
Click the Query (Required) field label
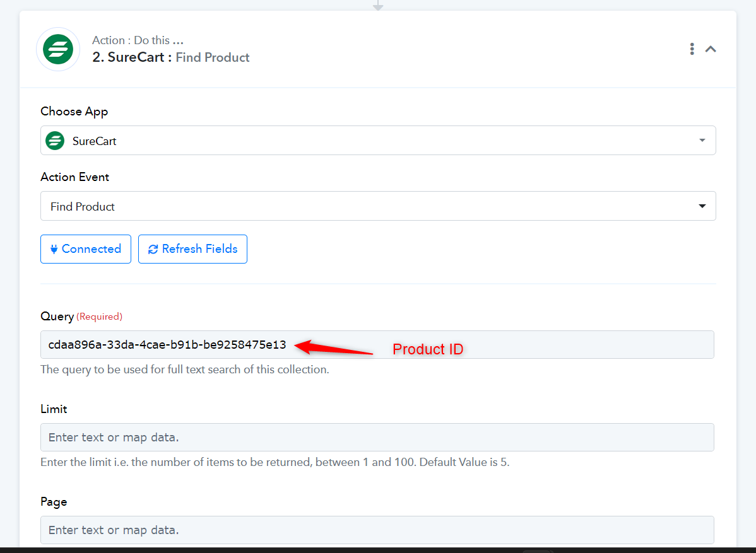click(x=81, y=317)
